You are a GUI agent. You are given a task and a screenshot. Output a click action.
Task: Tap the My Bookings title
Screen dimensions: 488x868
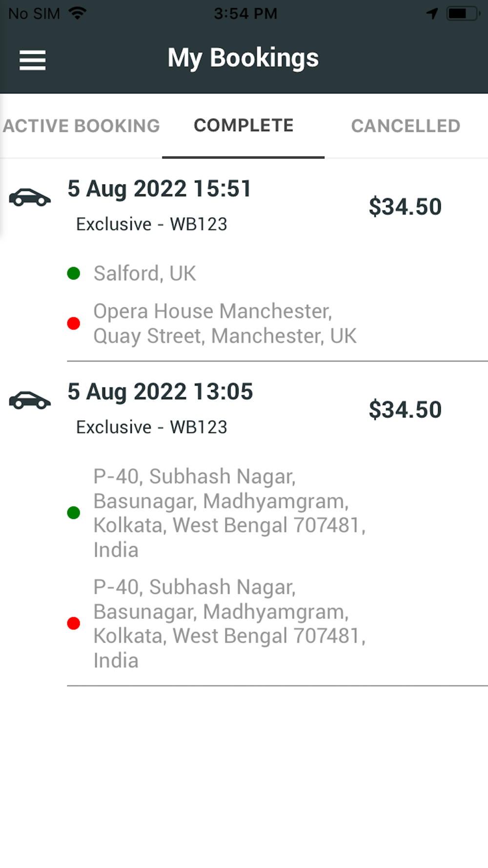pyautogui.click(x=243, y=58)
